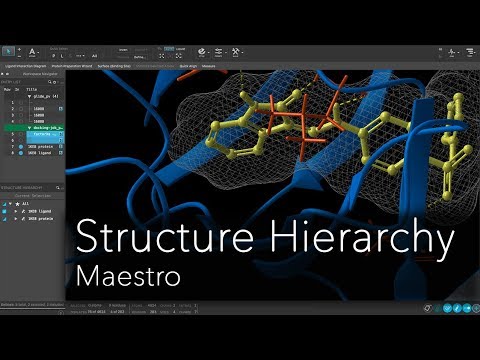Click the minus button beside the pick tool
This screenshot has height=360, width=480.
[x=19, y=56]
